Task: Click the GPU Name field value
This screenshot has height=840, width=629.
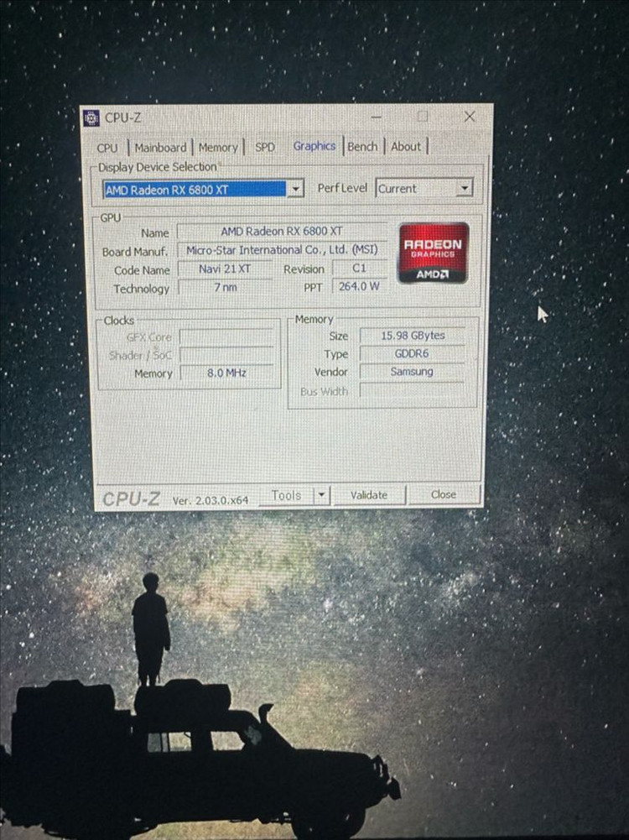Action: 282,231
